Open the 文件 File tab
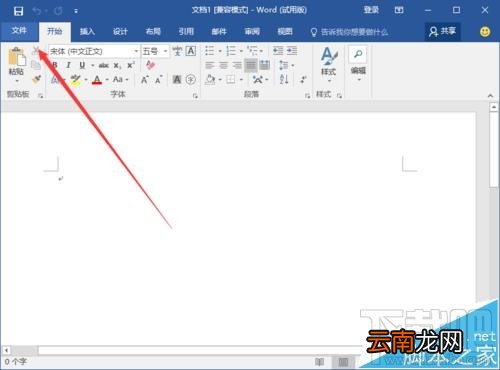The image size is (500, 370). (19, 31)
